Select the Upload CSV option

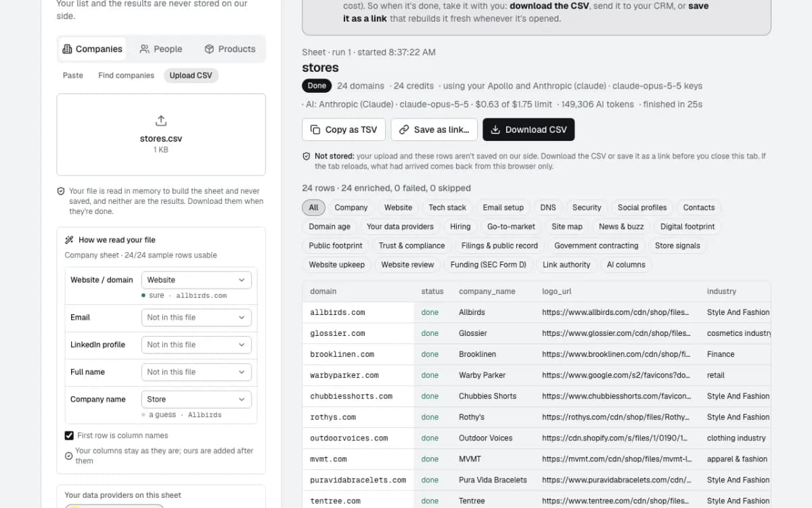pos(191,75)
